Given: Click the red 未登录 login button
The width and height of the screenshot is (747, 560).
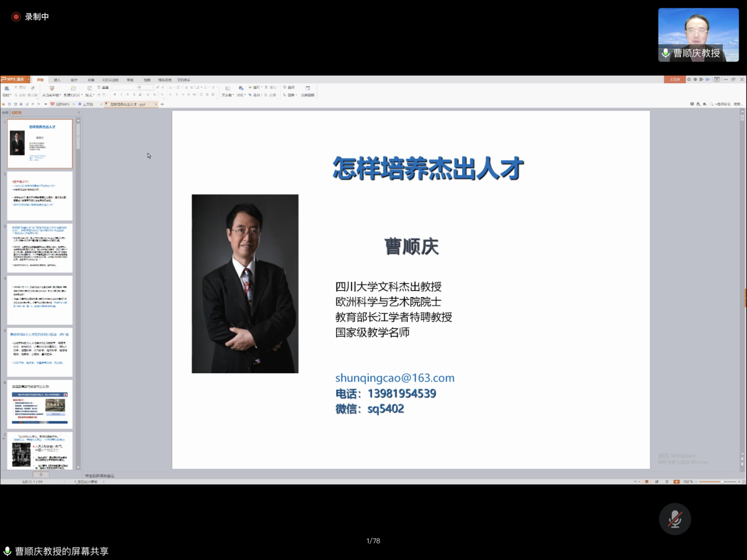Looking at the screenshot, I should pos(674,80).
